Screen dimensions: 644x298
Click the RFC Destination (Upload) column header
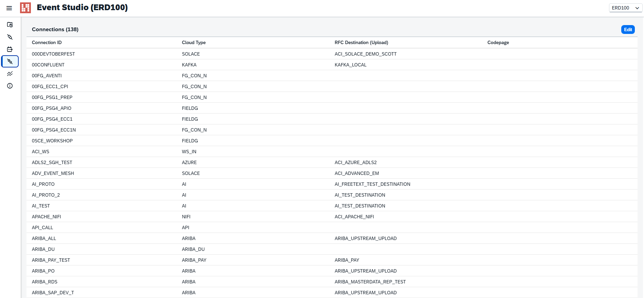pyautogui.click(x=361, y=42)
